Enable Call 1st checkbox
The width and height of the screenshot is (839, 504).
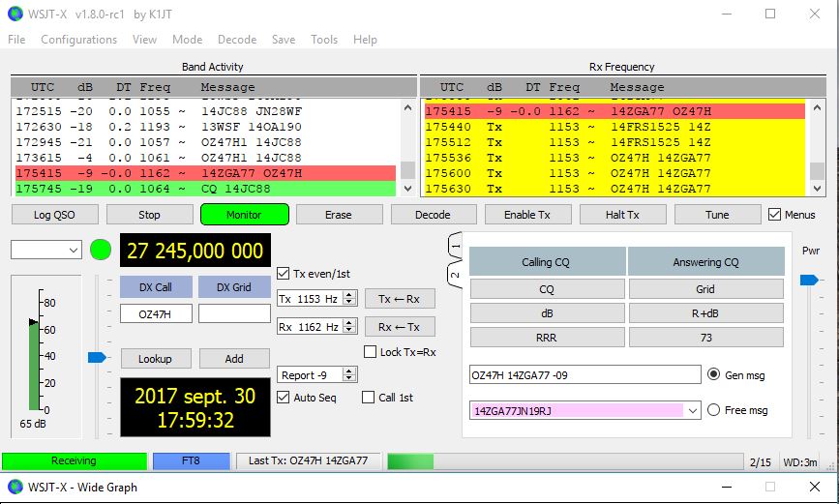[368, 398]
